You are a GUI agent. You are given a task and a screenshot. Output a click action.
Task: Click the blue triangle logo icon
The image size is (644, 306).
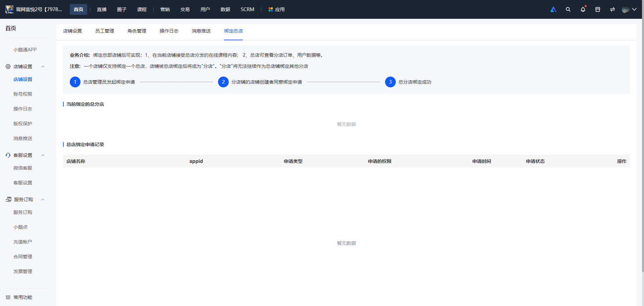[553, 9]
